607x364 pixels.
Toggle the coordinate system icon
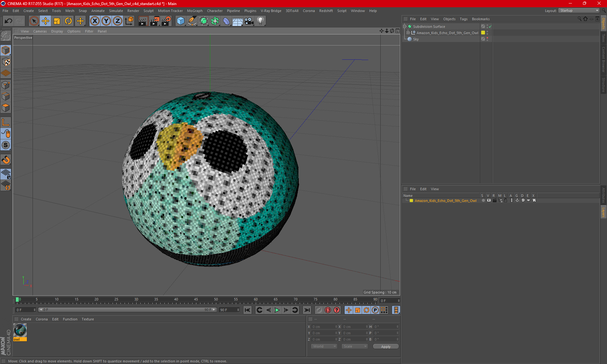click(x=129, y=21)
